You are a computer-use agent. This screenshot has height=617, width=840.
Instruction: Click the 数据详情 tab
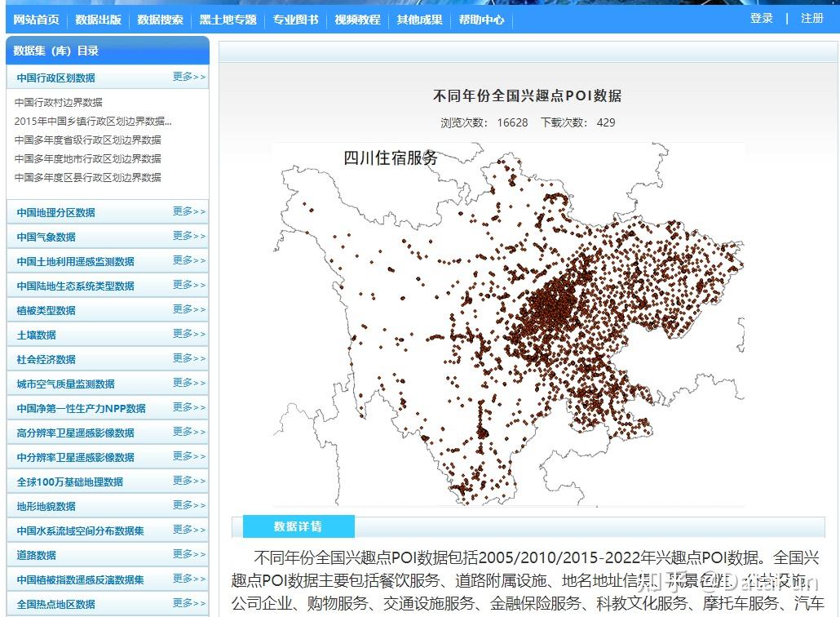(300, 526)
